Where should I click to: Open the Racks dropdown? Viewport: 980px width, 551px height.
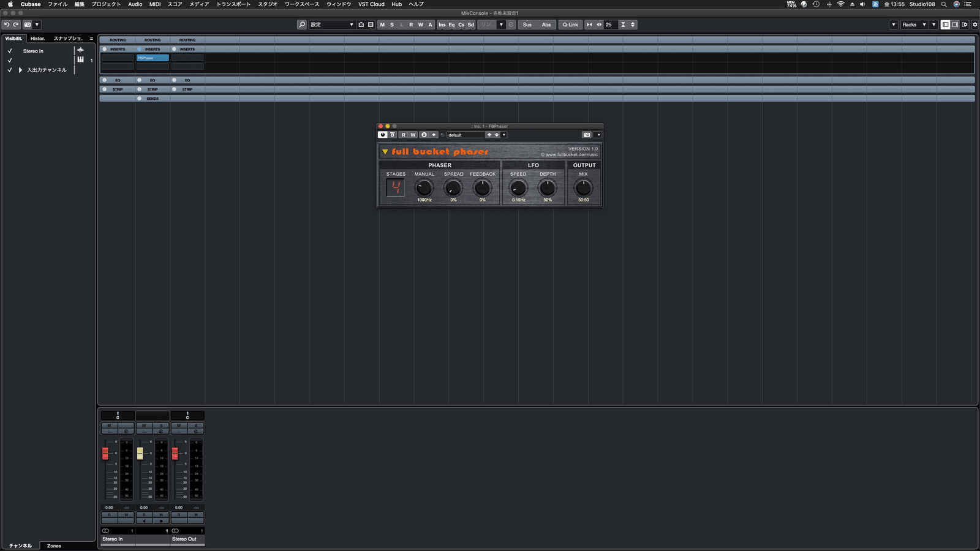click(914, 24)
